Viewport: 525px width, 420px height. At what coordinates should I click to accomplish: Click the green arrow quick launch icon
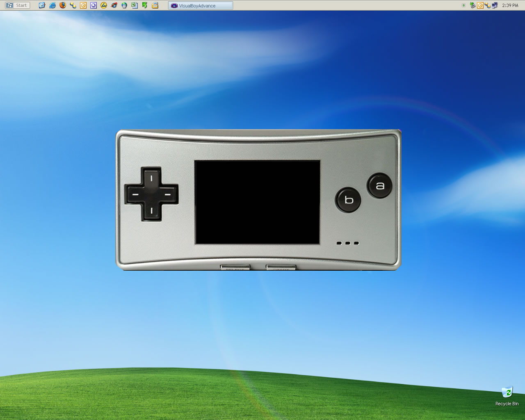point(145,5)
